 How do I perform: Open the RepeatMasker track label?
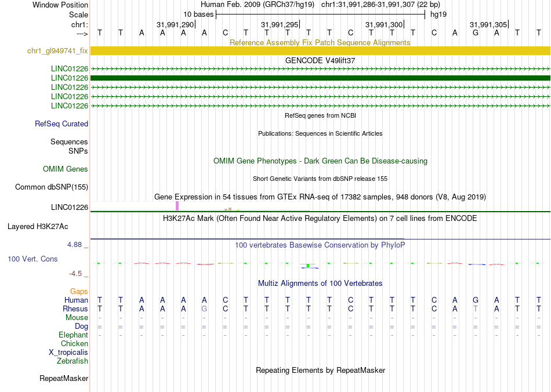click(x=64, y=378)
